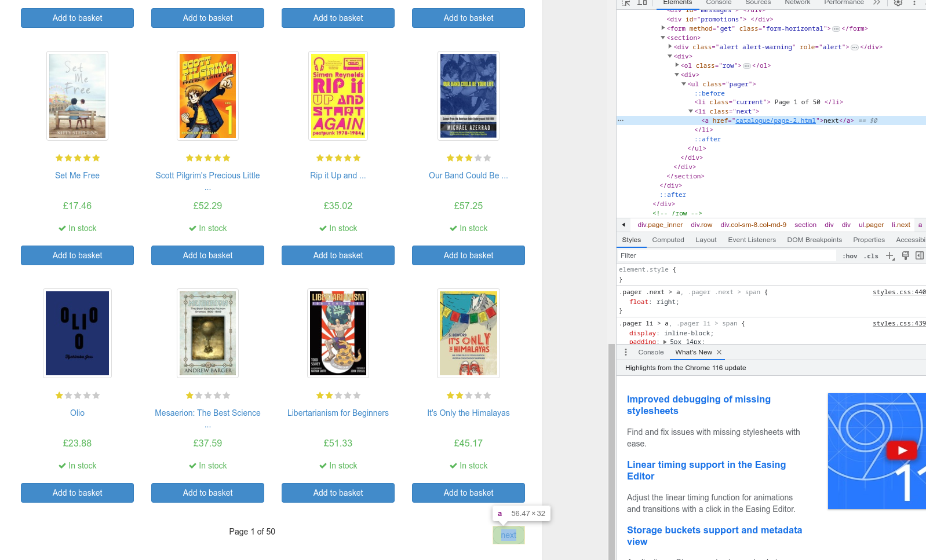Collapse the li class next node

point(691,111)
